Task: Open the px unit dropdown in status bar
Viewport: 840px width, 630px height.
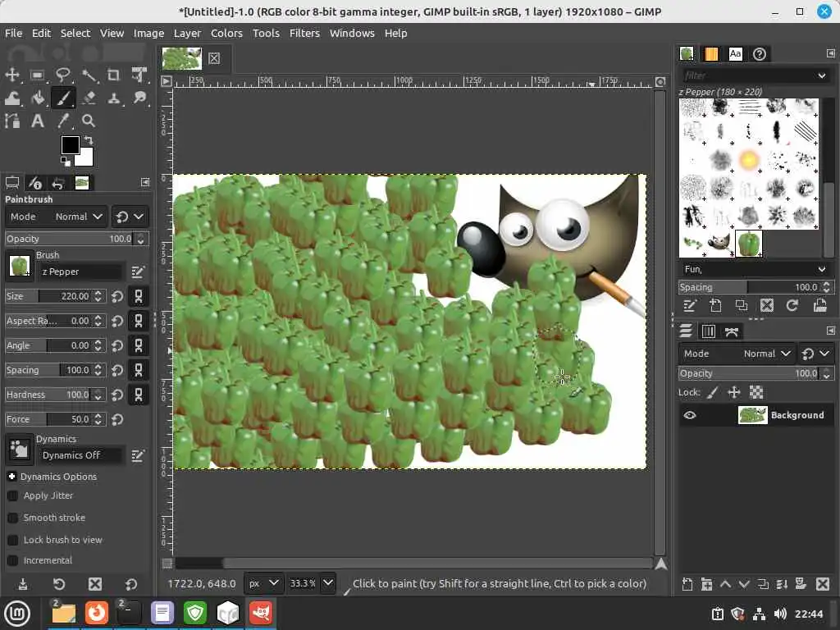Action: pos(263,583)
